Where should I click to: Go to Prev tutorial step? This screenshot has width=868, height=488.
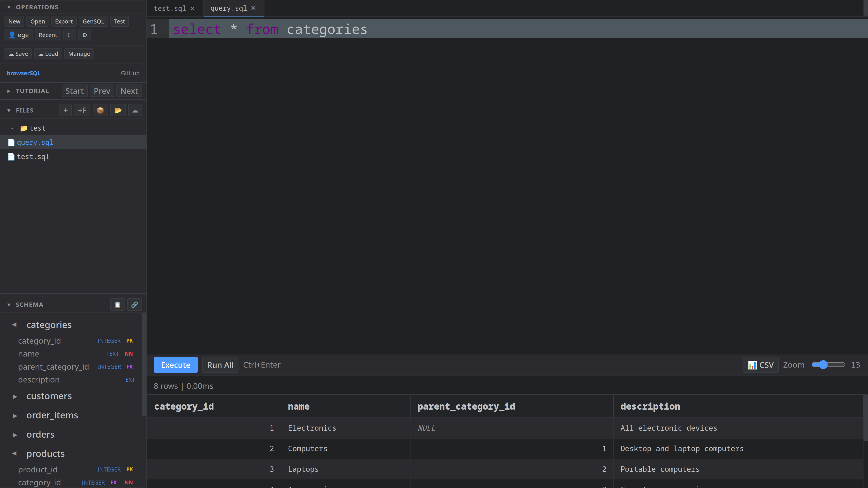pos(102,91)
